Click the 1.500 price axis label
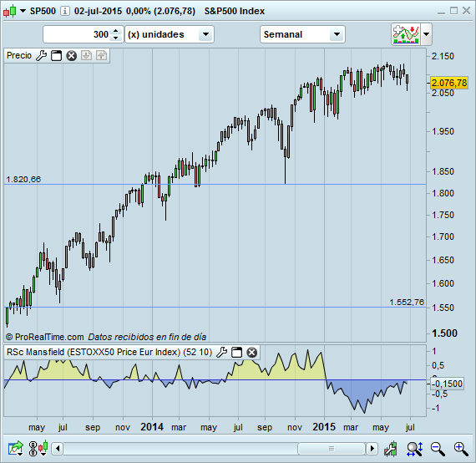 (x=445, y=333)
